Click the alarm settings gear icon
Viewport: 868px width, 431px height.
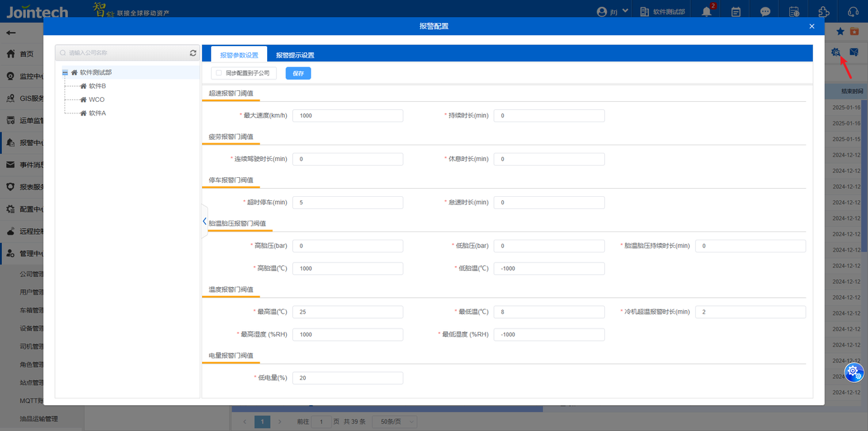[x=836, y=52]
